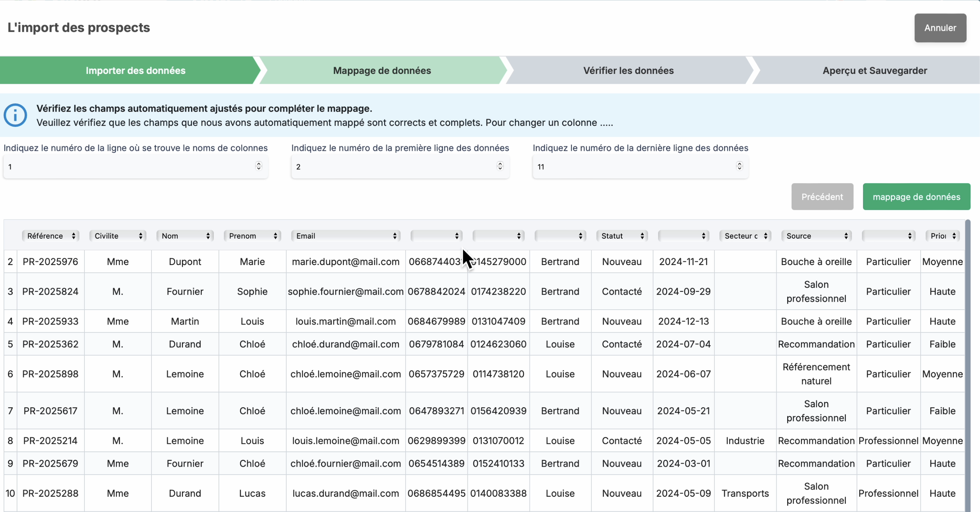This screenshot has height=512, width=980.
Task: Open the Source column mapping dropdown
Action: [x=817, y=236]
